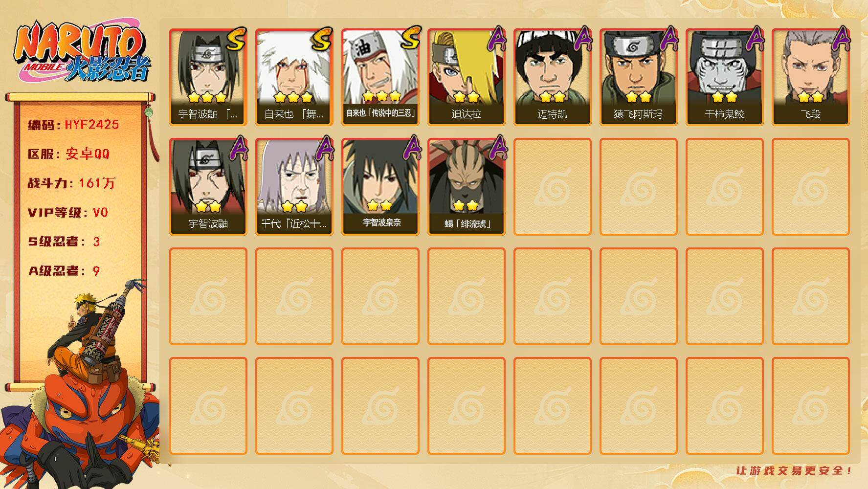
Task: Select the A-rank 宇智波鼬 card
Action: click(x=208, y=187)
